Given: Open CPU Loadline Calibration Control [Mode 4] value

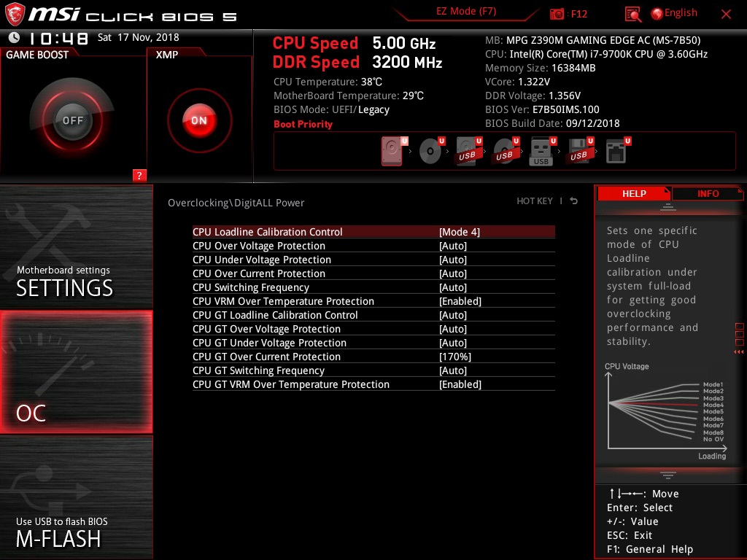Looking at the screenshot, I should [460, 232].
